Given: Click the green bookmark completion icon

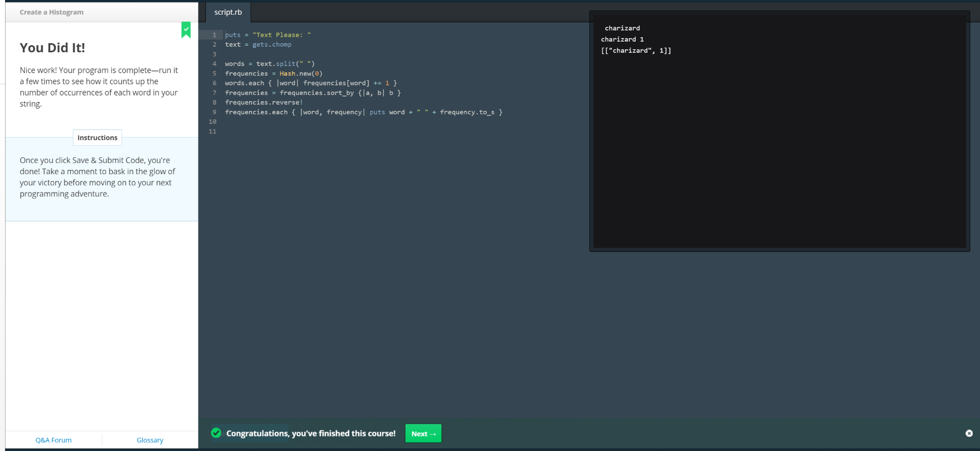Looking at the screenshot, I should pos(186,29).
